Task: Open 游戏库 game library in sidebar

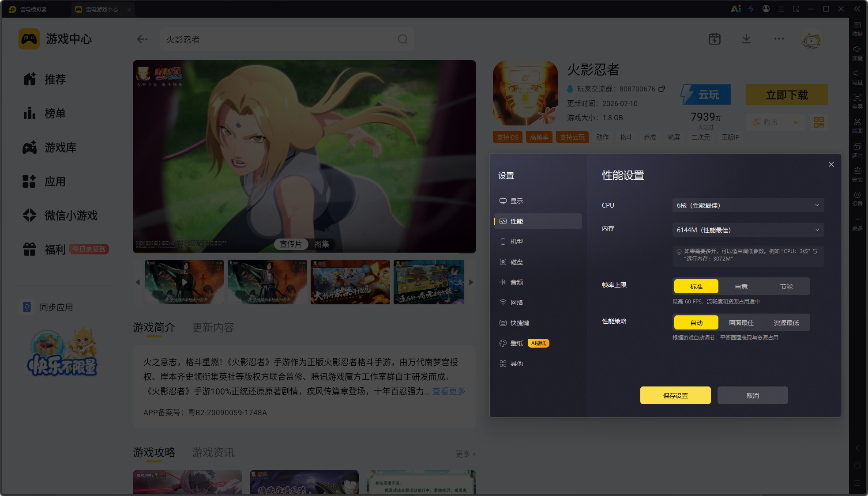Action: click(49, 148)
